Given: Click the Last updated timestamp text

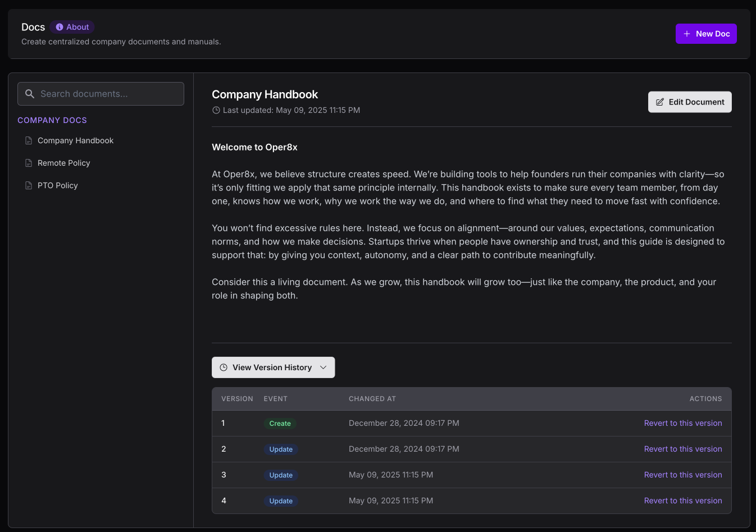Looking at the screenshot, I should 292,110.
